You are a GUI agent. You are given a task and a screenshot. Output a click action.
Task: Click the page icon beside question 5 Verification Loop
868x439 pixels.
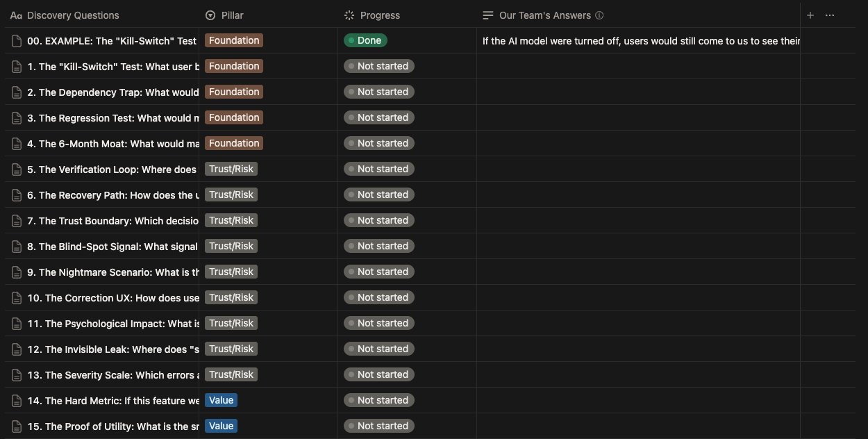coord(16,169)
